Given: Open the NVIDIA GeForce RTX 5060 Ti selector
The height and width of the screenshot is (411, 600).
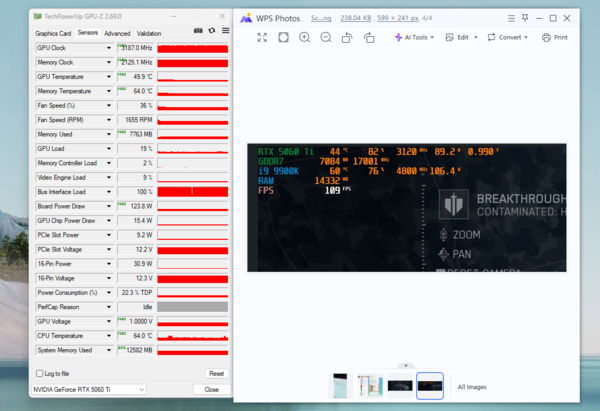Looking at the screenshot, I should point(88,390).
